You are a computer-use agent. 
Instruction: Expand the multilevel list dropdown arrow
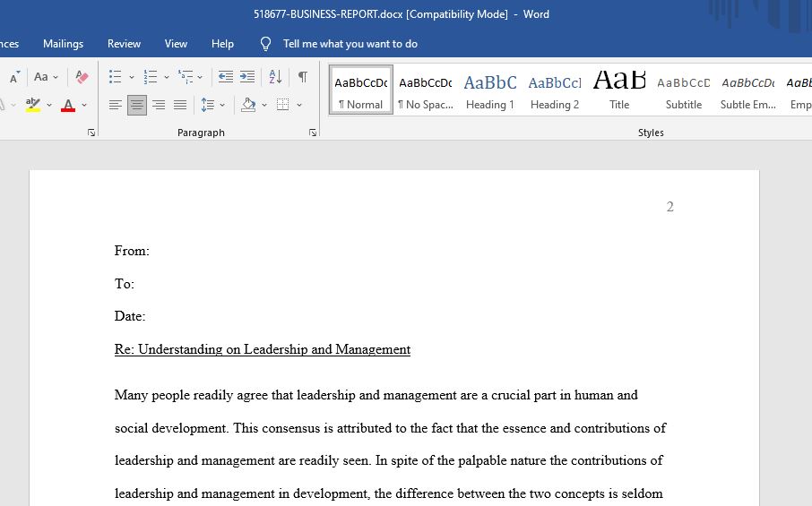[x=200, y=78]
